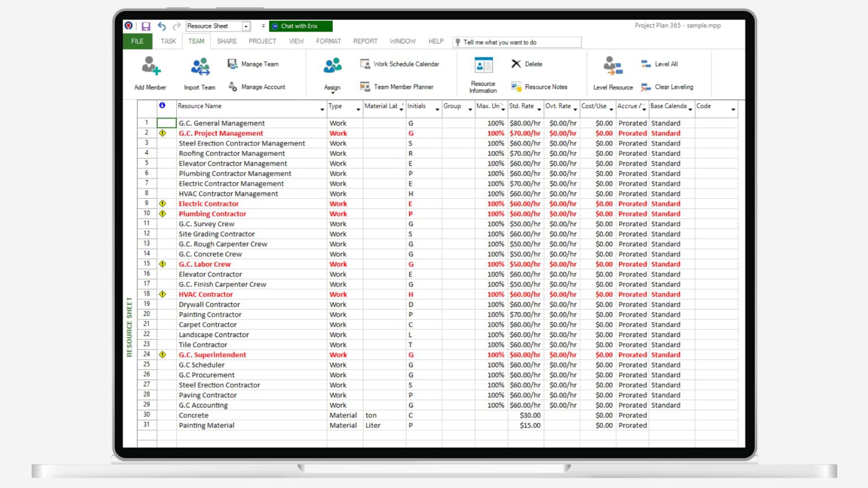868x488 pixels.
Task: Click the warning indicator beside G.C. Project Management
Action: pyautogui.click(x=163, y=133)
